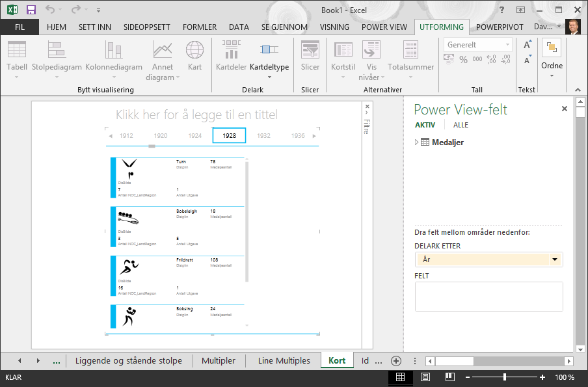Zoom in with plus button
Screen dimensions: 588x387
point(542,377)
